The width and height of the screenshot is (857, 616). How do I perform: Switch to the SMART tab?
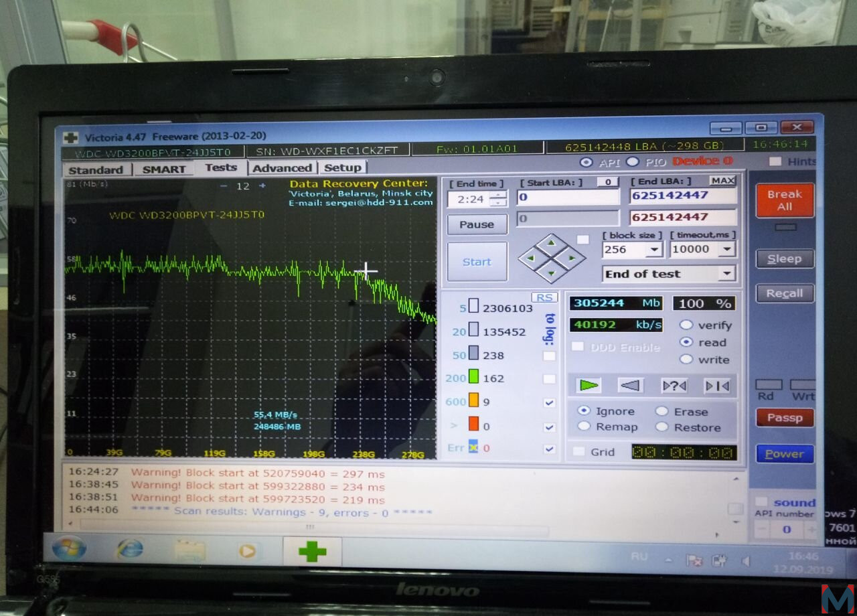(x=163, y=169)
